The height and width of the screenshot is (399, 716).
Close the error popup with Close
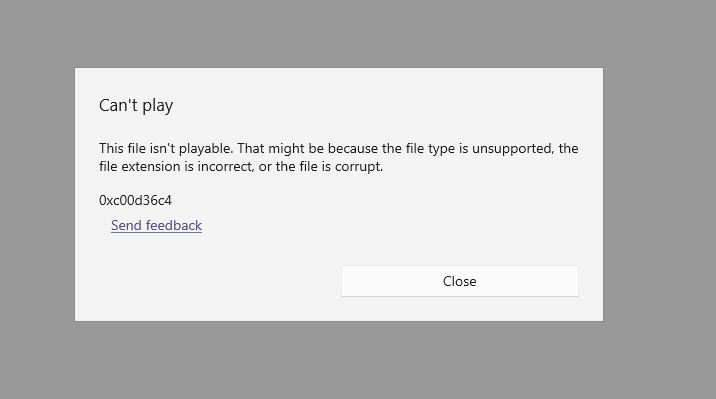tap(460, 281)
